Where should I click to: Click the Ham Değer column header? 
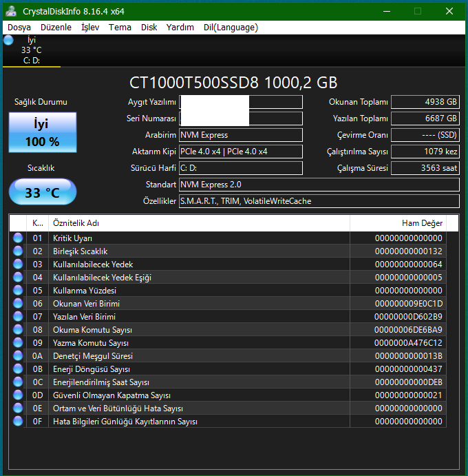[x=398, y=223]
